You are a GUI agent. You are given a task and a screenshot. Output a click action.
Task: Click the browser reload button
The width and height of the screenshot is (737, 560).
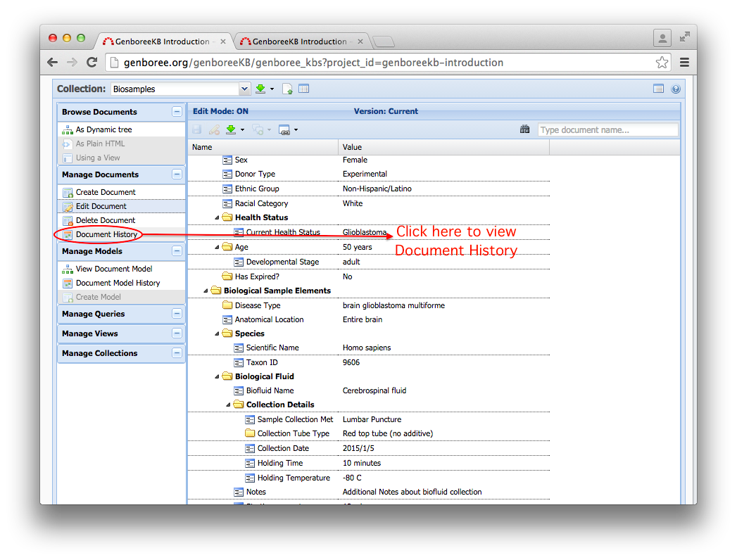(92, 62)
